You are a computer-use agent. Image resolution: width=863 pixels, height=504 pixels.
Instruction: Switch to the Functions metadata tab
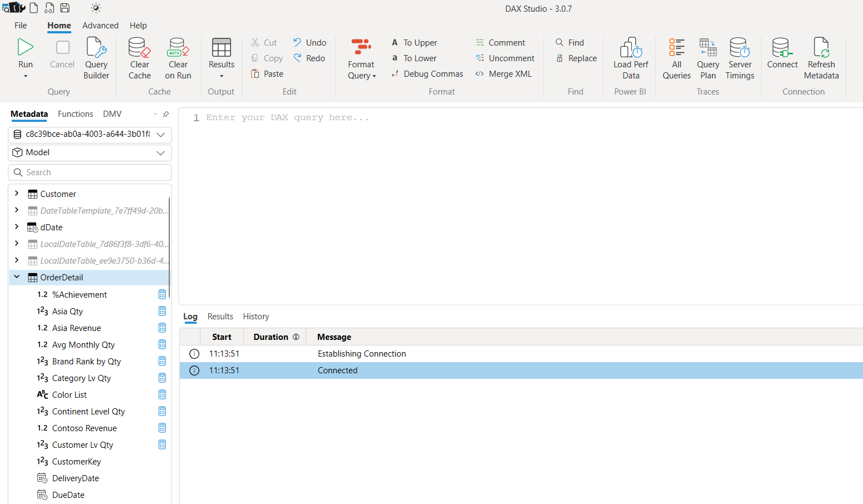click(75, 113)
